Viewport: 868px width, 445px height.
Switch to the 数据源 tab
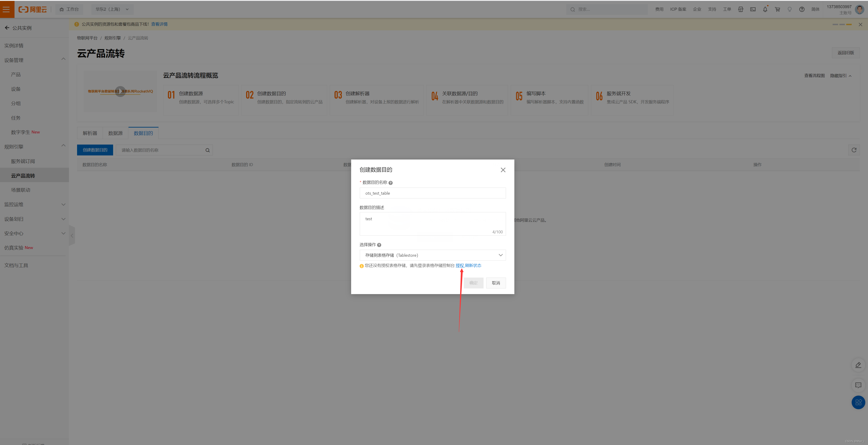(115, 133)
